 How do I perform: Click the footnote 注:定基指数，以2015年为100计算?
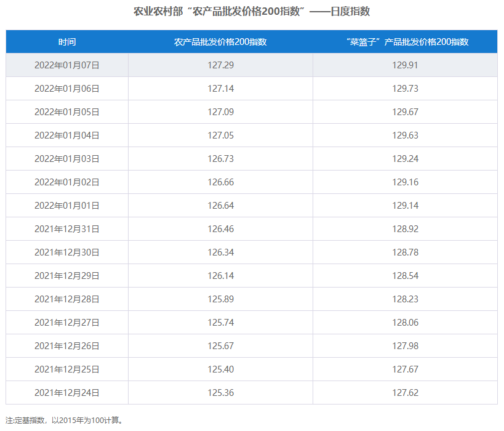(64, 421)
